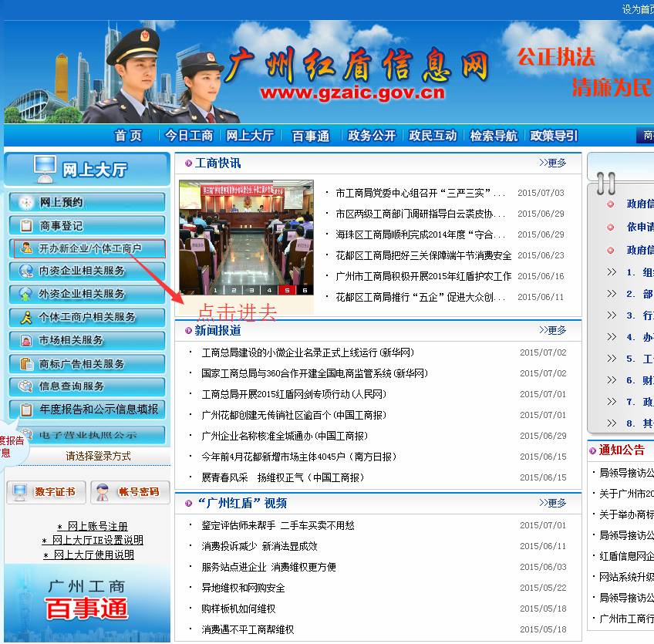Select the yellow figure icon for 个体工商户相关服务
The height and width of the screenshot is (644, 654).
(25, 316)
